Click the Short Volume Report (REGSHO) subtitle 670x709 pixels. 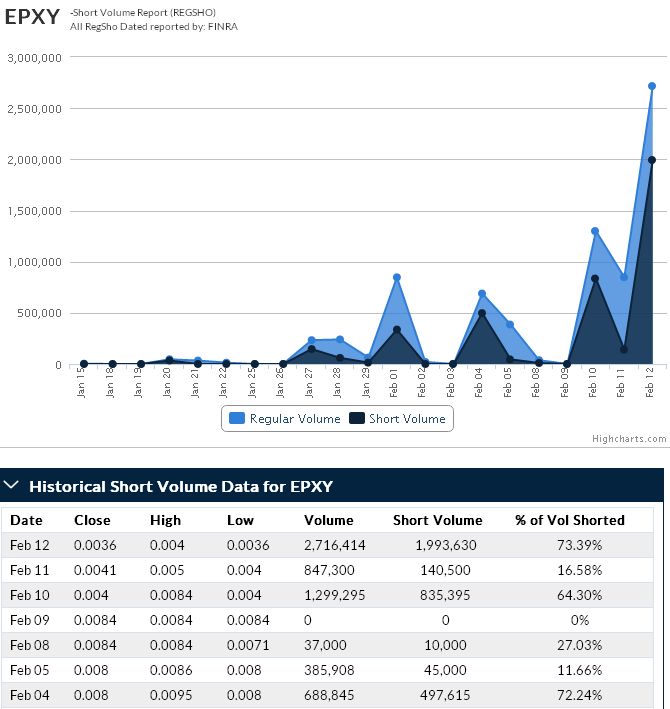pyautogui.click(x=143, y=13)
